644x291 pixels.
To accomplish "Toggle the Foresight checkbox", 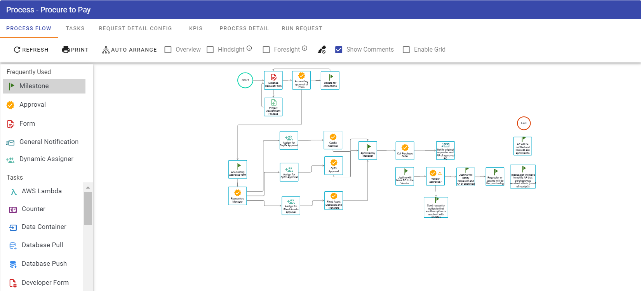I will coord(266,50).
